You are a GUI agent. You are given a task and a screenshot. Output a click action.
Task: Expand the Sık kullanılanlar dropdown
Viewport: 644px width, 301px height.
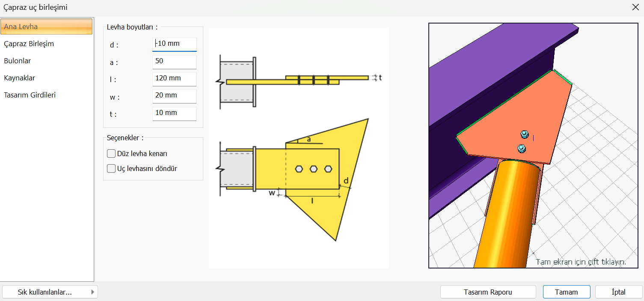(x=50, y=292)
